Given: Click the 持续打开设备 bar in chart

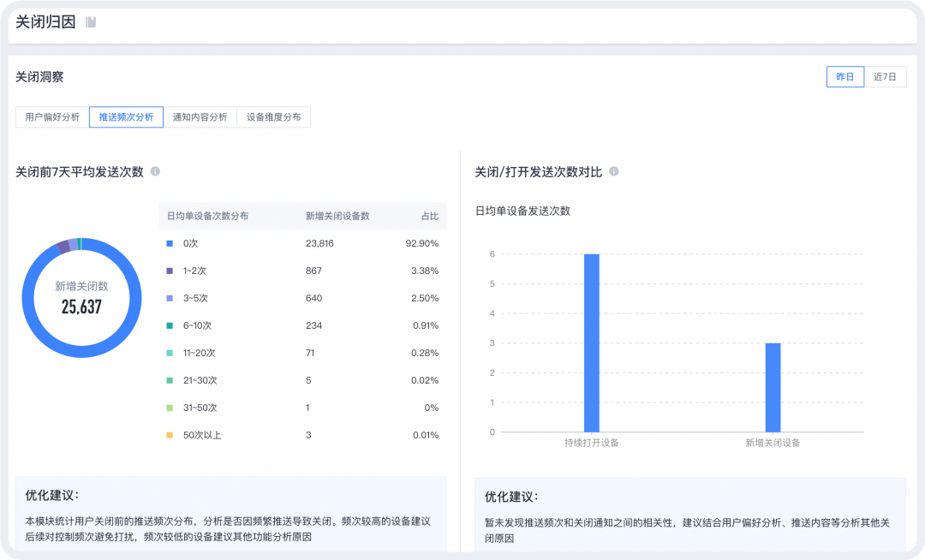Looking at the screenshot, I should (x=592, y=343).
